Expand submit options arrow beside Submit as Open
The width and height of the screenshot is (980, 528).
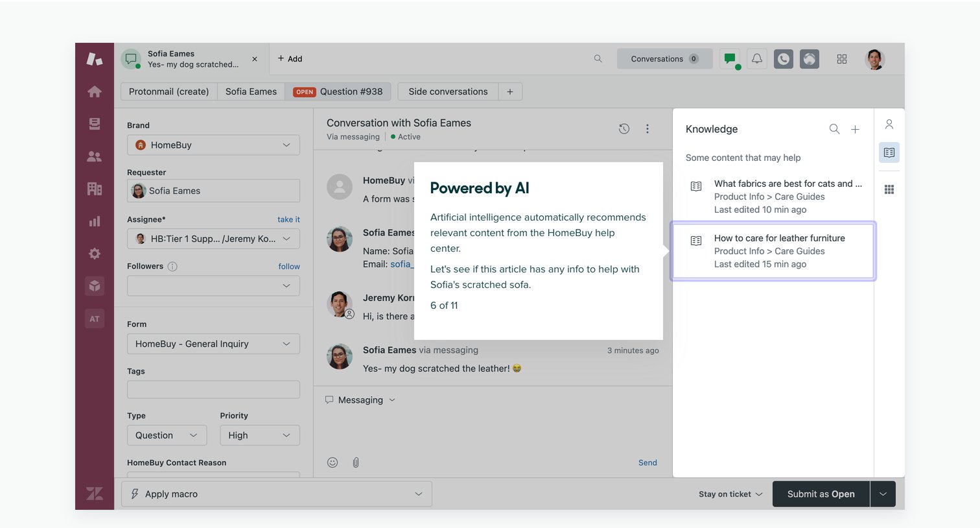(x=883, y=494)
